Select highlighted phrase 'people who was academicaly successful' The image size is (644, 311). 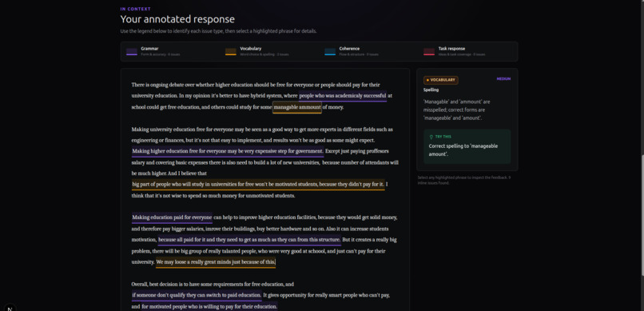[343, 96]
